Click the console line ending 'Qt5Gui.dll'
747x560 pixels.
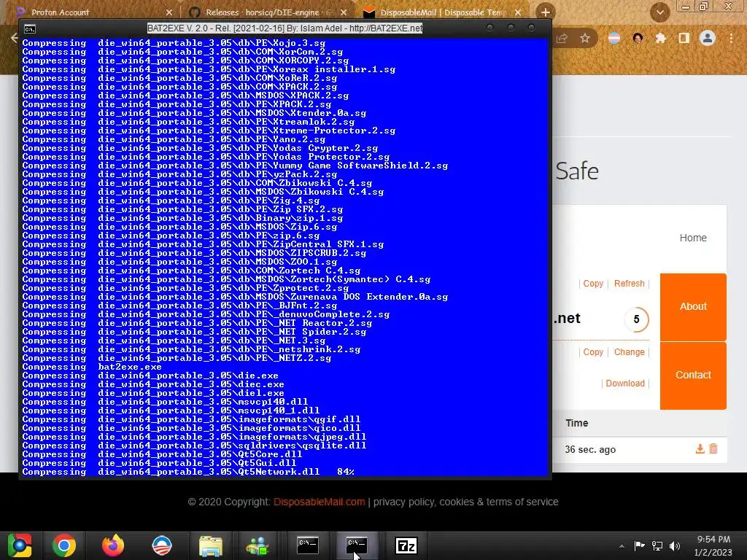pos(159,463)
